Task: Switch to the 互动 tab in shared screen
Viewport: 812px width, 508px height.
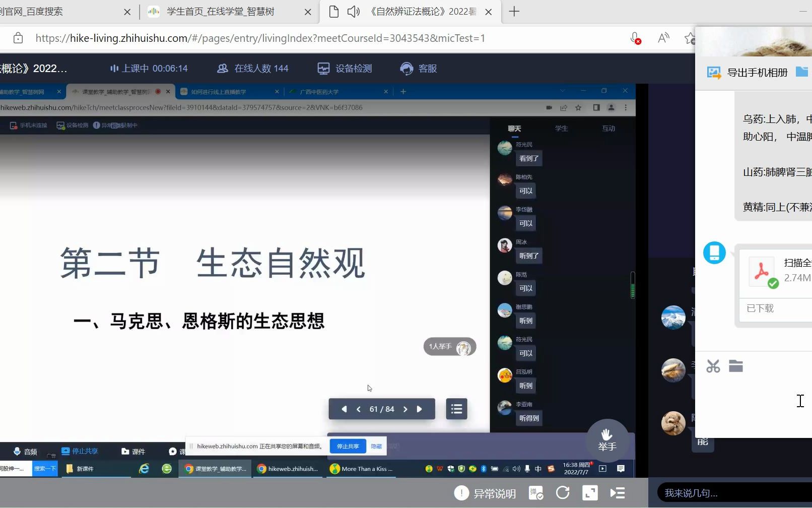Action: pos(608,129)
